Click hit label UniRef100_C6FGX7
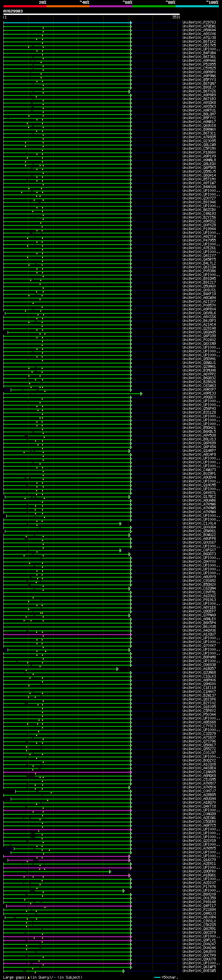222x980 pixels. 199,550
